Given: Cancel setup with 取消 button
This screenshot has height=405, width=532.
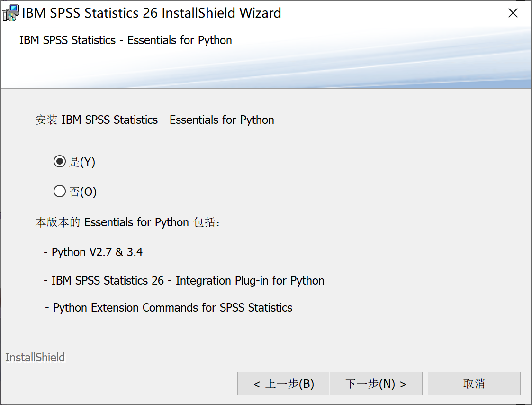Looking at the screenshot, I should [474, 384].
